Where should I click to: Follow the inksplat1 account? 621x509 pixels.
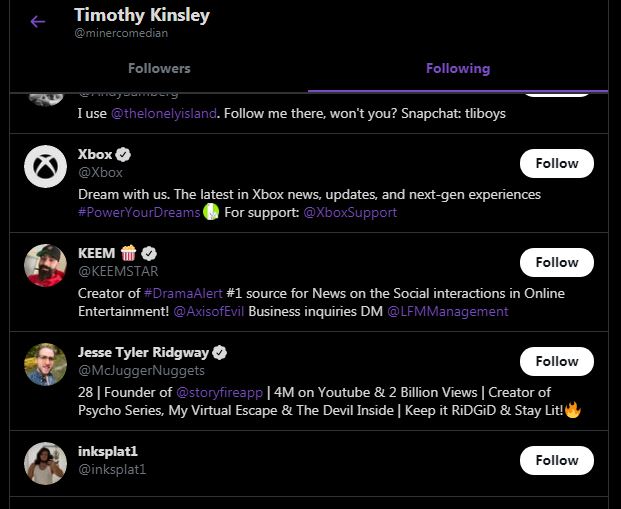click(557, 461)
